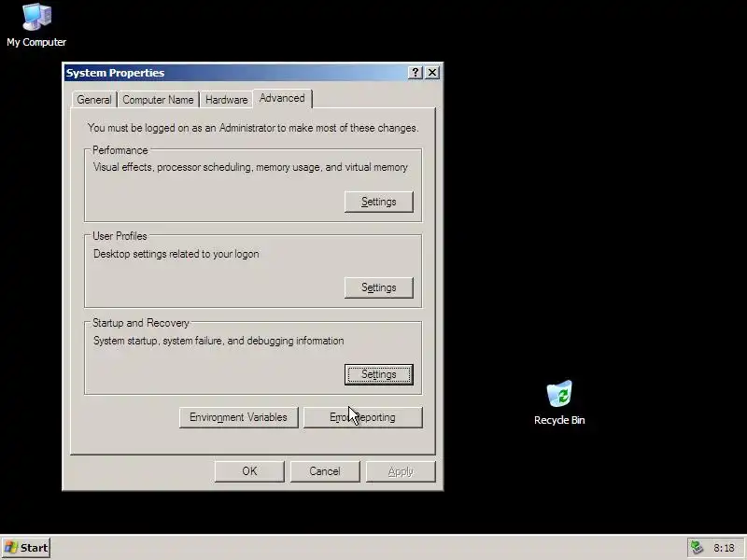Screen dimensions: 747x560
Task: Click the Performance group label
Action: [x=120, y=150]
